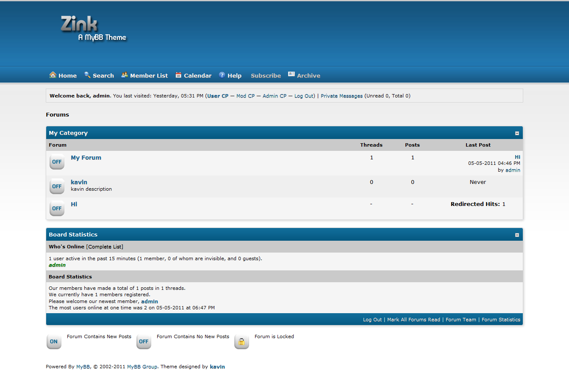Click the 'kavin description' text
This screenshot has width=569, height=392.
[92, 189]
